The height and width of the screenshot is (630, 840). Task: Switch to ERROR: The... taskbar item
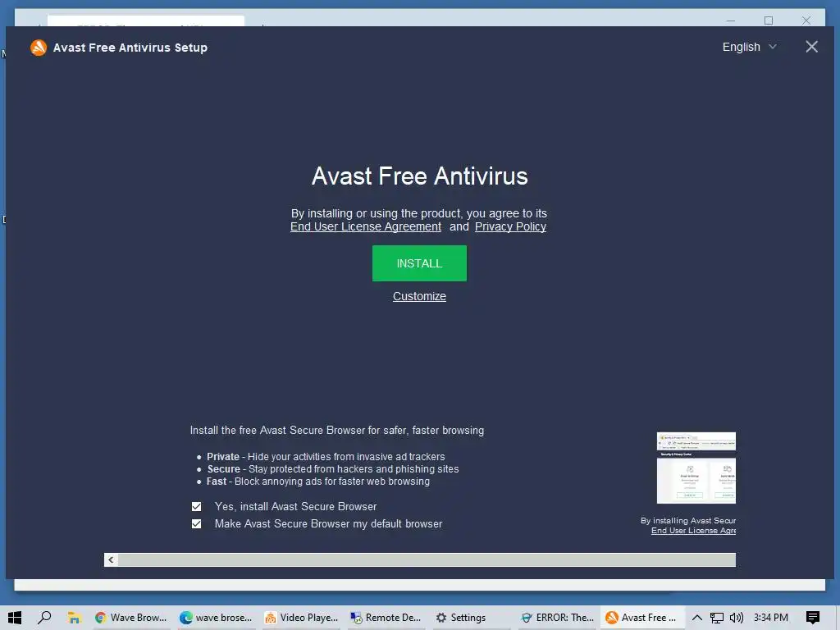pos(558,618)
